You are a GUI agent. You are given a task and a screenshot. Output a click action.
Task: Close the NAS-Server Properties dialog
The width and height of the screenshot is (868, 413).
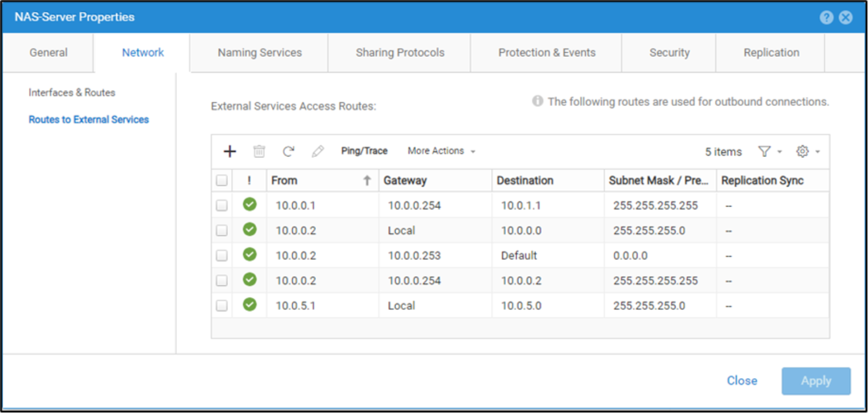[x=846, y=17]
